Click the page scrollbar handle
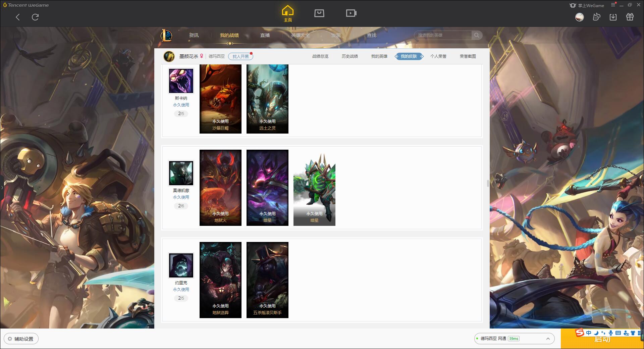The width and height of the screenshot is (644, 349). [488, 183]
